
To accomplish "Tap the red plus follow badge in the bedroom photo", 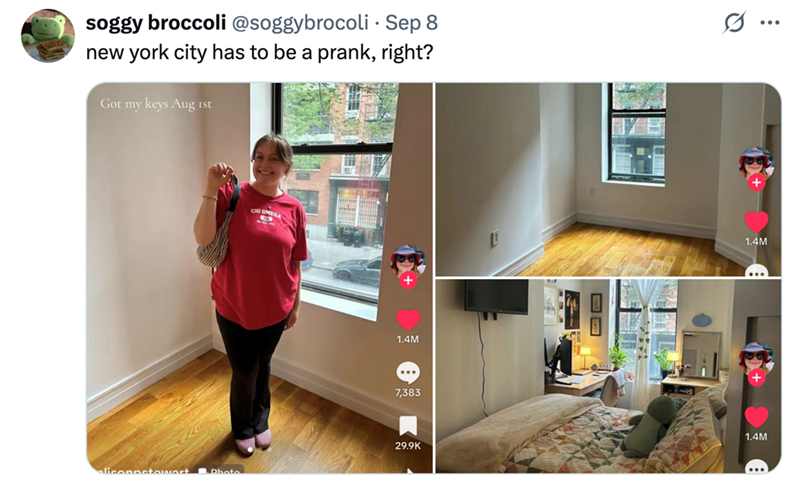I will coord(756,377).
